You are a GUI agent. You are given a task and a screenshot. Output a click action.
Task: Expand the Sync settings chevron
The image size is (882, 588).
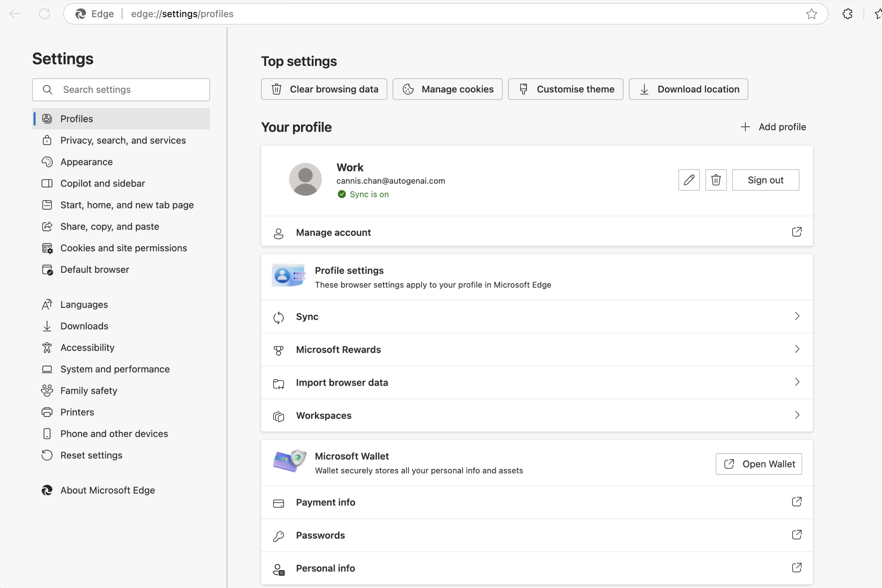(x=797, y=316)
